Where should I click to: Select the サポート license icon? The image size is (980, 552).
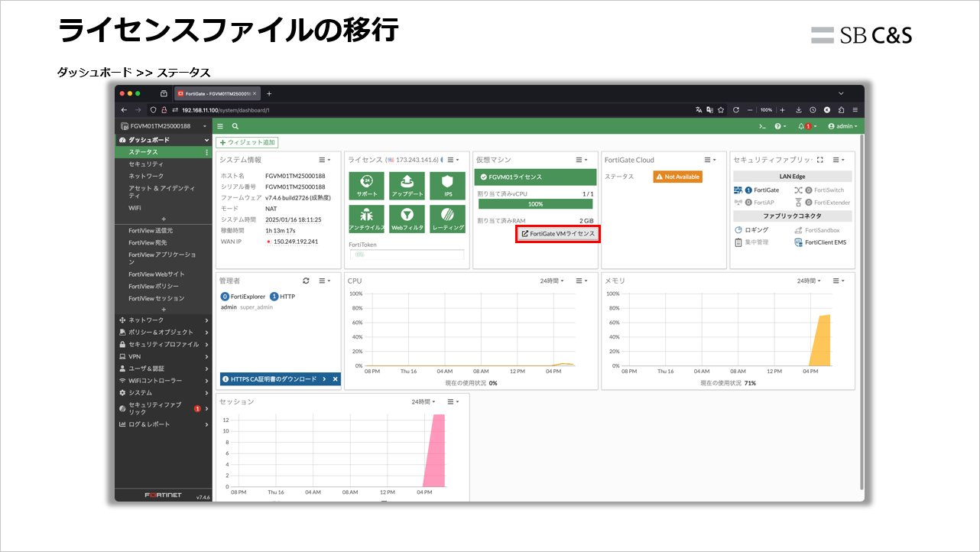tap(365, 185)
